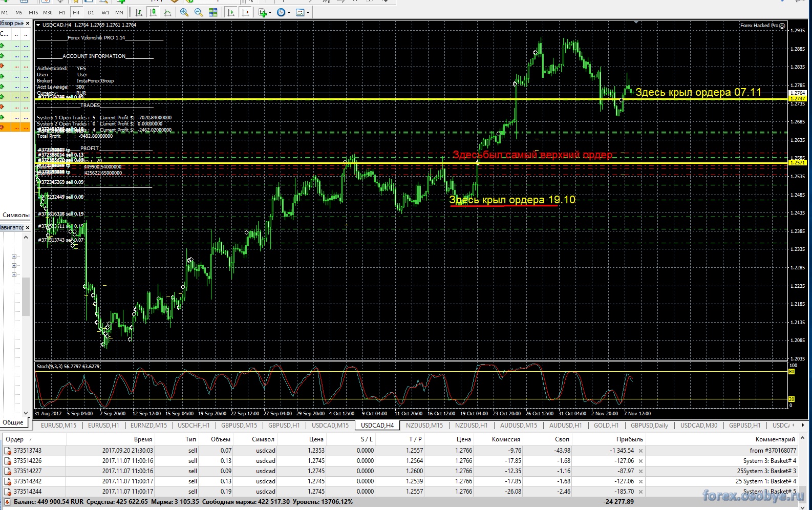Close order 373514226 with its x icon
This screenshot has height=510, width=812.
(640, 461)
